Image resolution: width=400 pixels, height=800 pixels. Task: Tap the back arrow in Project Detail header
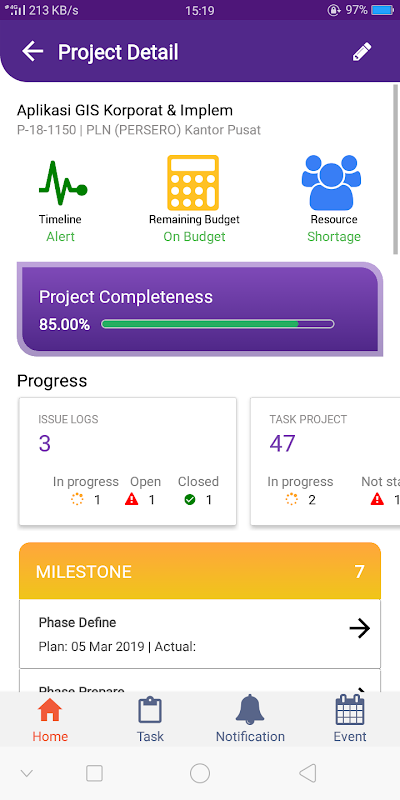[x=32, y=52]
